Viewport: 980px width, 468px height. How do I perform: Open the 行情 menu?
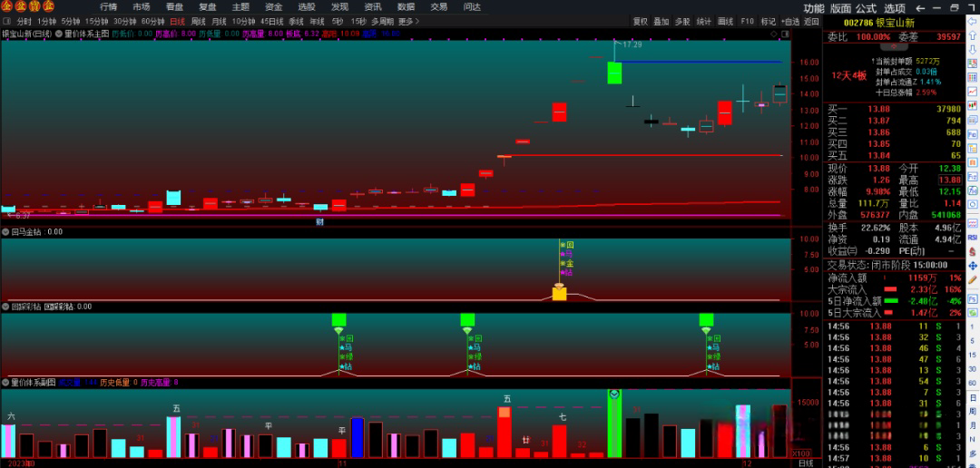pos(108,6)
